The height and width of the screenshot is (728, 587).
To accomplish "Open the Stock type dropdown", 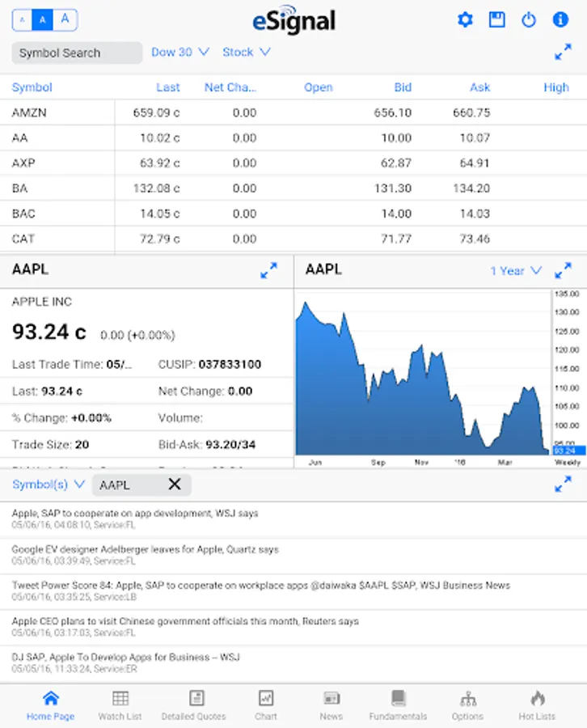I will tap(247, 52).
